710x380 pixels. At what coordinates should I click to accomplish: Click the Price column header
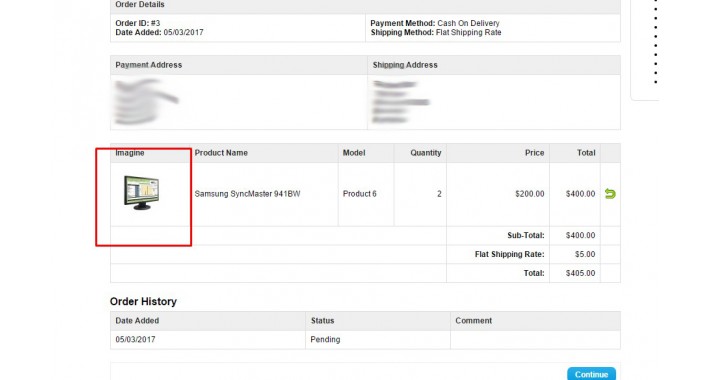coord(534,153)
